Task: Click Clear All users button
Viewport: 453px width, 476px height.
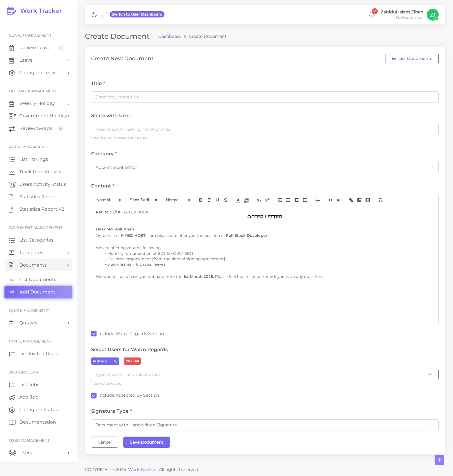Action: [x=132, y=361]
